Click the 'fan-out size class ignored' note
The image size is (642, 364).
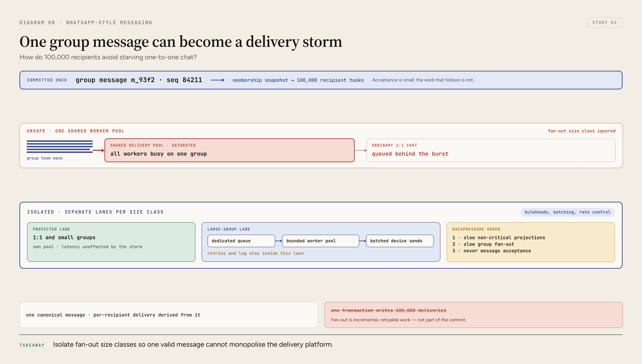581,131
